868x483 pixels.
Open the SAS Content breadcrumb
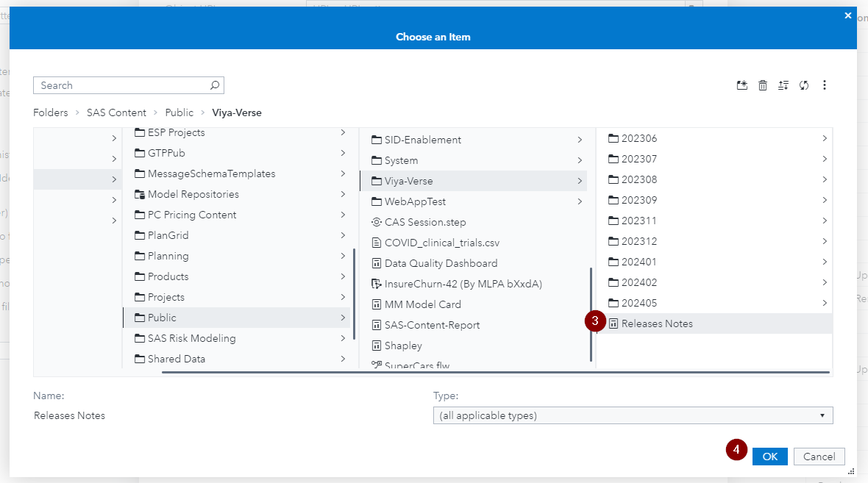click(x=116, y=112)
